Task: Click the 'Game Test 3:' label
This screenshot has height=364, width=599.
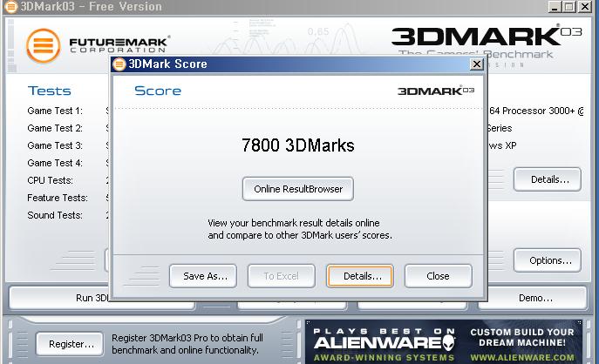Action: coord(55,145)
